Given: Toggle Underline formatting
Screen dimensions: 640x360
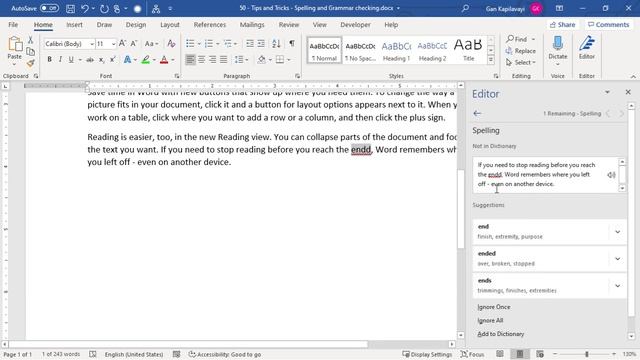Looking at the screenshot, I should click(71, 60).
